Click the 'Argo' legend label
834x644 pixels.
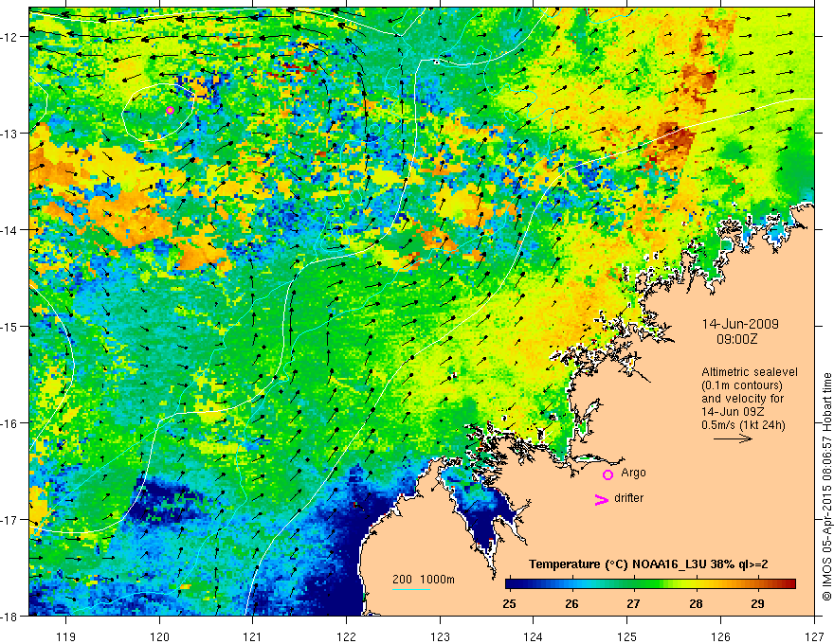[x=633, y=473]
